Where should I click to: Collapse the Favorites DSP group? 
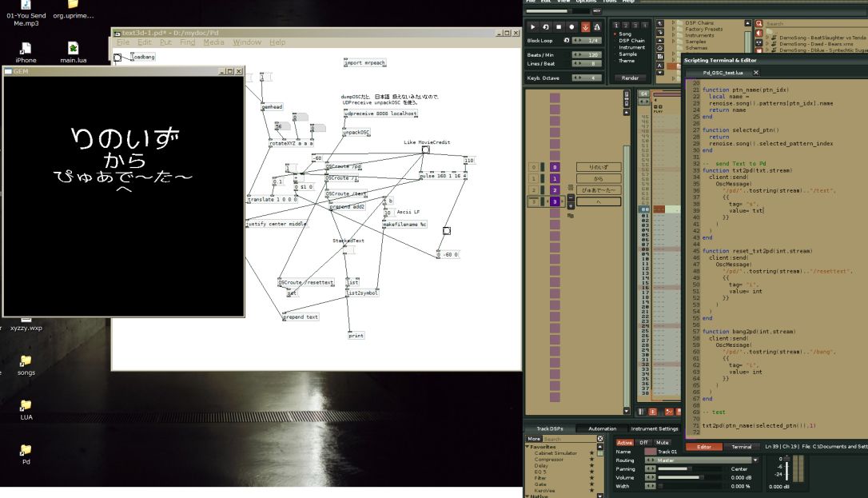tap(528, 447)
